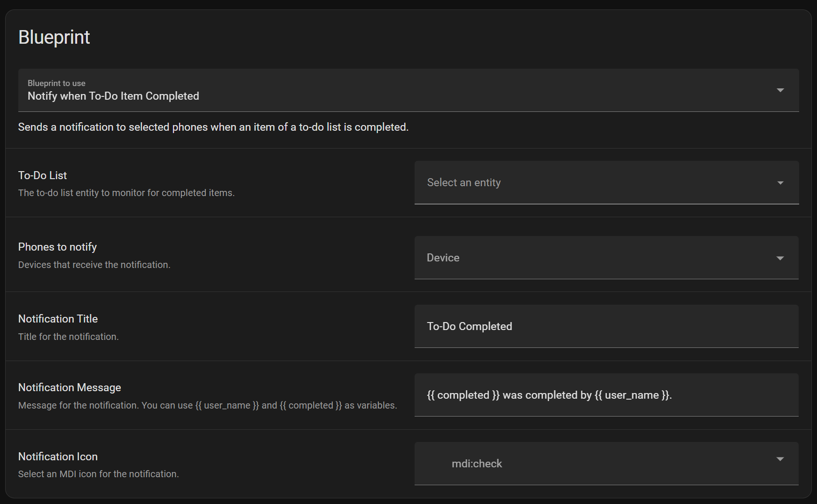Click the icon preview slot left of mdi:check
This screenshot has width=817, height=504.
[436, 464]
